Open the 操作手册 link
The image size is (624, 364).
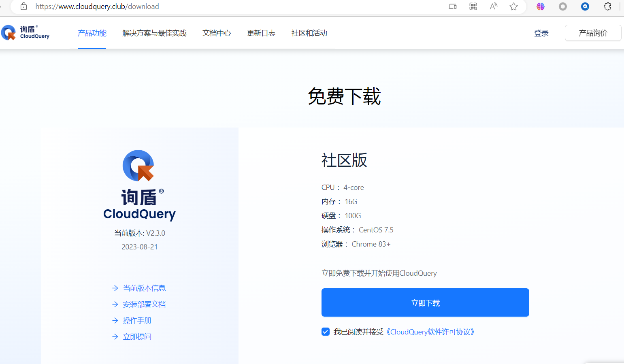click(x=137, y=321)
